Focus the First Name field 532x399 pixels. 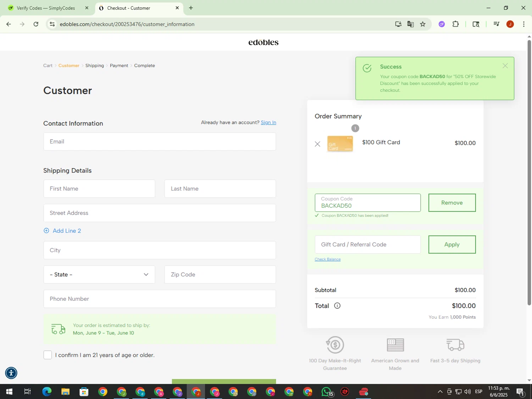[99, 189]
